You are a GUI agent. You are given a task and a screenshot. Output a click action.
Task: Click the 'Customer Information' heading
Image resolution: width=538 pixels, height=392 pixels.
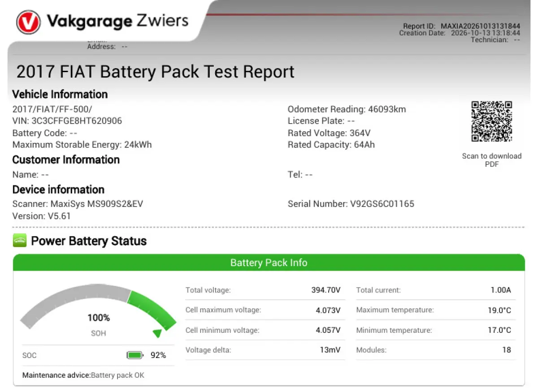pyautogui.click(x=66, y=160)
